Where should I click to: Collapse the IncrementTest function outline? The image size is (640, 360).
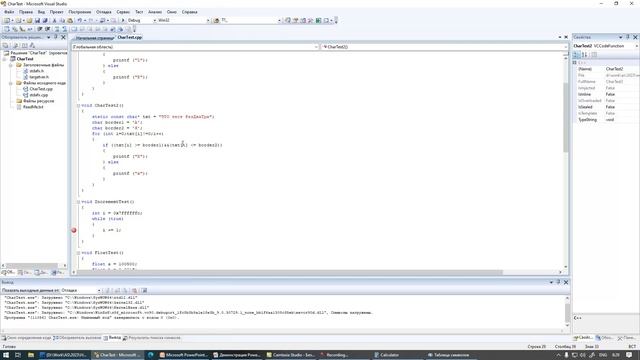pyautogui.click(x=78, y=202)
